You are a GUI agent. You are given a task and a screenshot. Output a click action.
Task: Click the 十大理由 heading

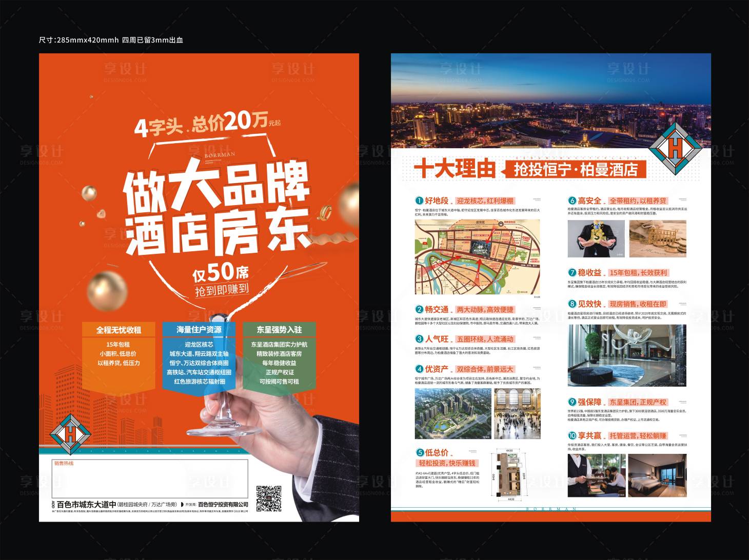(455, 169)
